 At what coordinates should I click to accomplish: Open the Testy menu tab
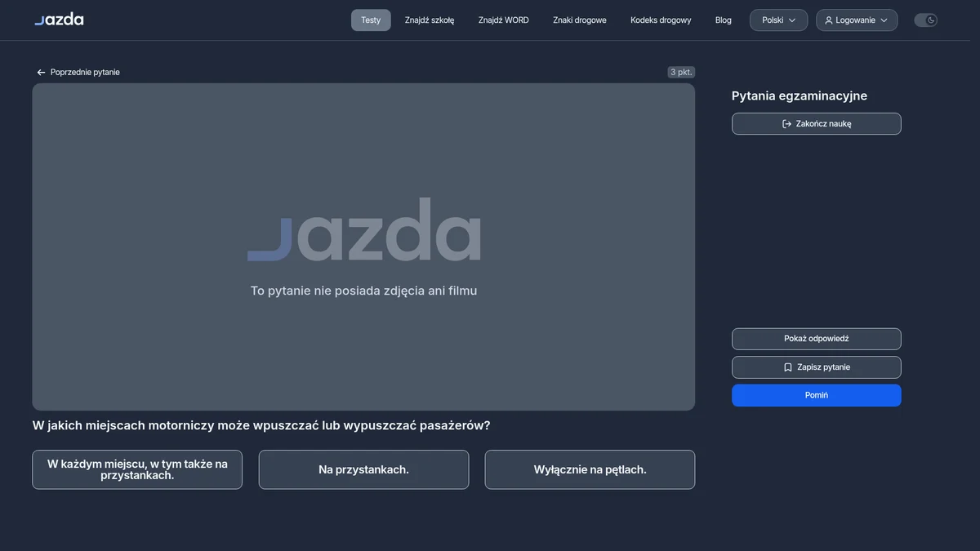(371, 20)
